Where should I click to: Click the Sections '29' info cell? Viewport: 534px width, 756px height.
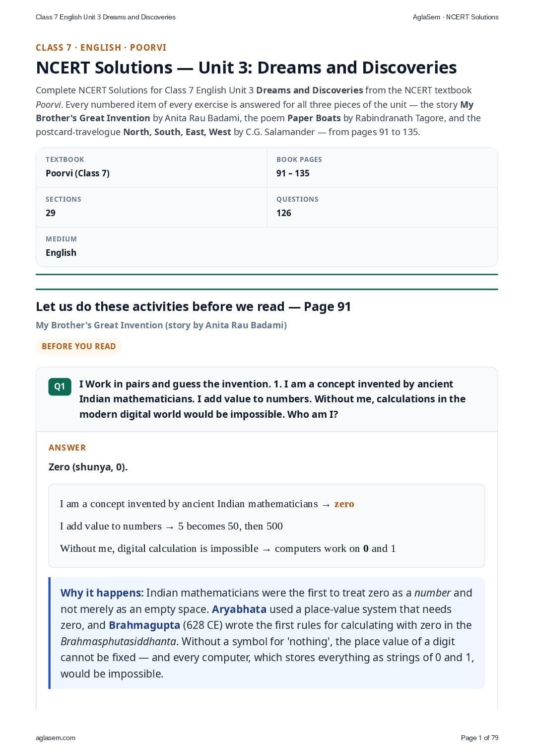tap(151, 207)
